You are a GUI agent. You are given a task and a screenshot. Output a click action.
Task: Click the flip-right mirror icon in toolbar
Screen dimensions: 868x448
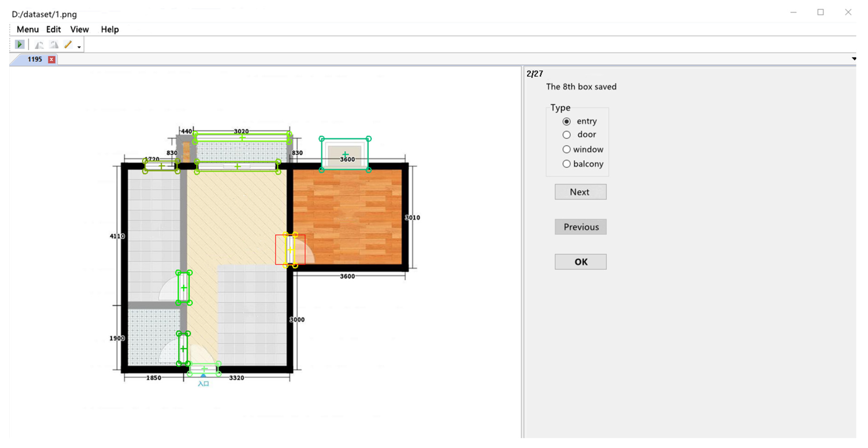pos(54,44)
